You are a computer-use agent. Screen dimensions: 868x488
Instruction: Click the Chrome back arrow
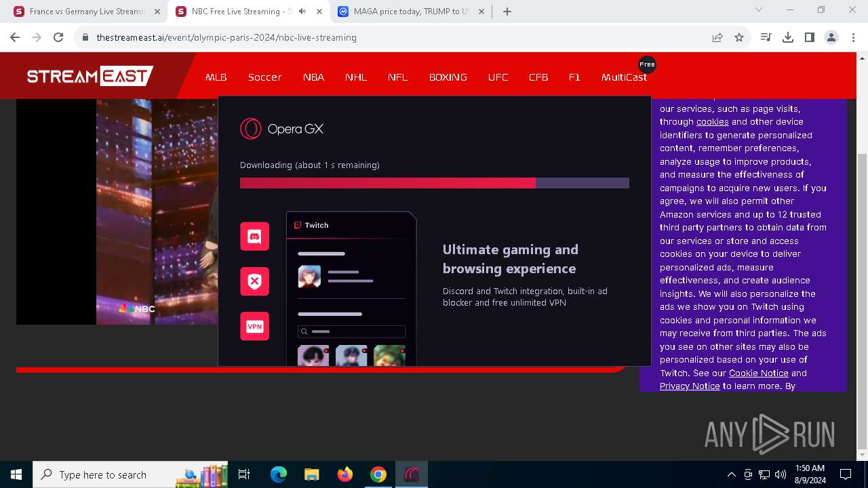tap(15, 37)
